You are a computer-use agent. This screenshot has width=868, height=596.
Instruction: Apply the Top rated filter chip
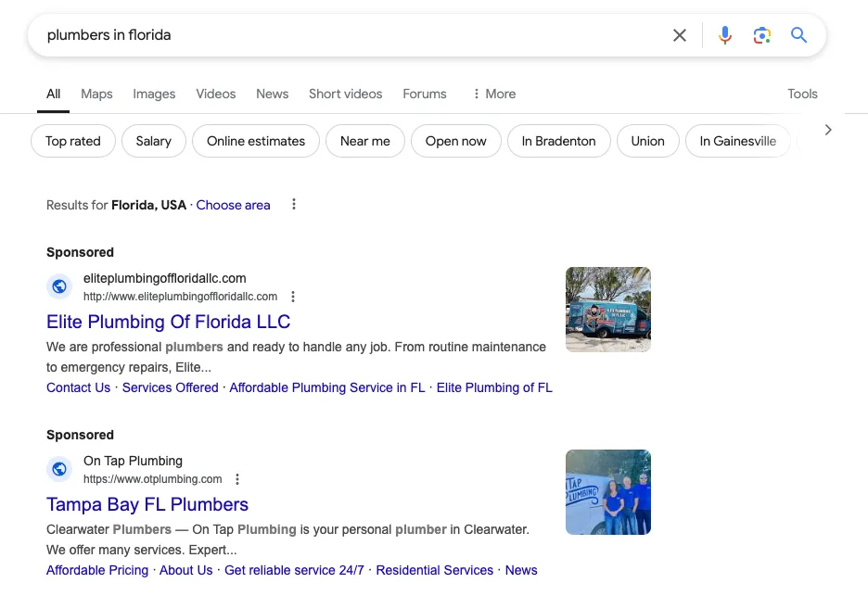click(73, 141)
